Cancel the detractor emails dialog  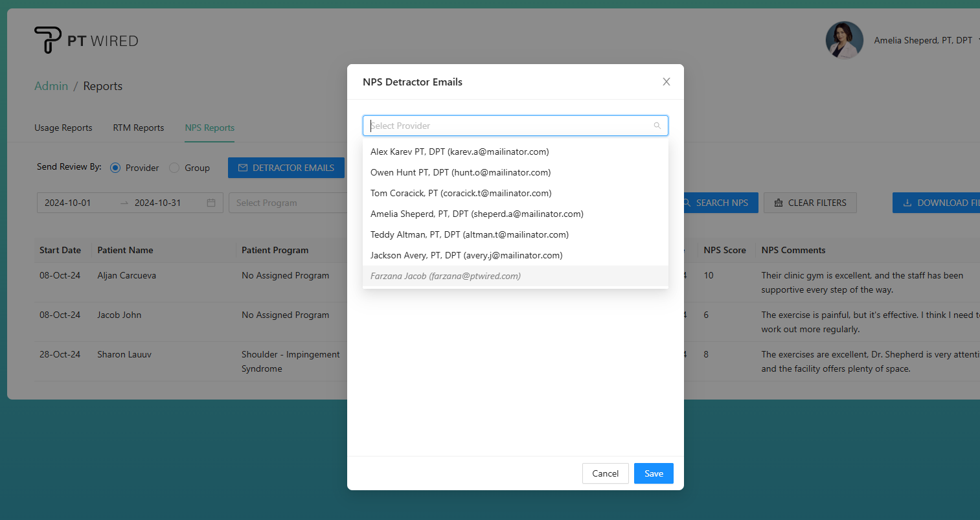point(605,473)
